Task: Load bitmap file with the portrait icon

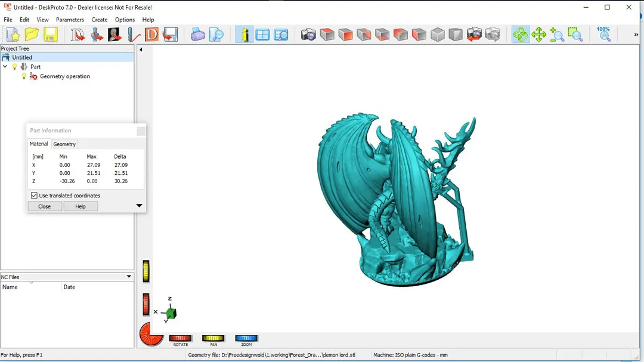Action: coord(114,35)
